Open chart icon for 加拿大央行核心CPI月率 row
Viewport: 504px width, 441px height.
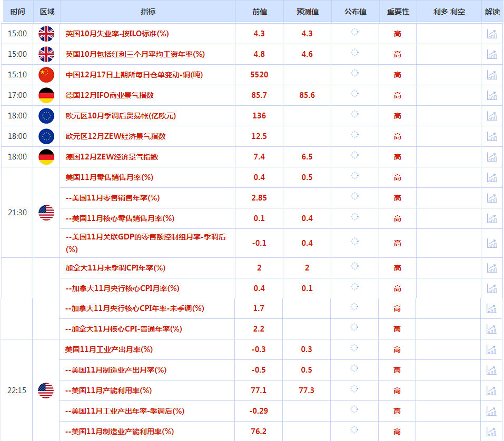point(492,289)
